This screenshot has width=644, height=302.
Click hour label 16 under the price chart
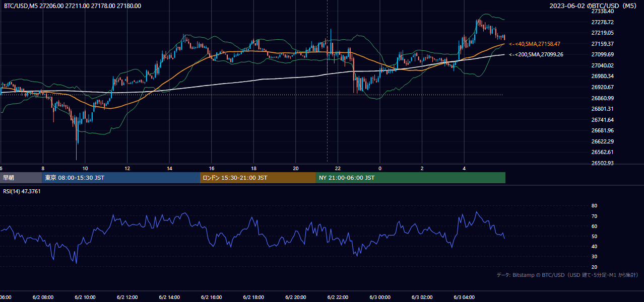(x=212, y=168)
